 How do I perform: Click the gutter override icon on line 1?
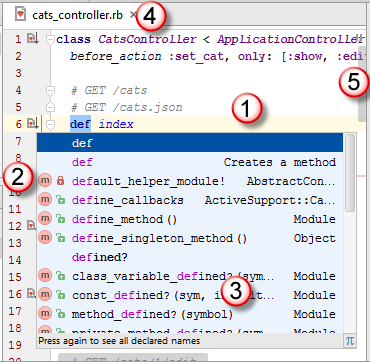33,39
